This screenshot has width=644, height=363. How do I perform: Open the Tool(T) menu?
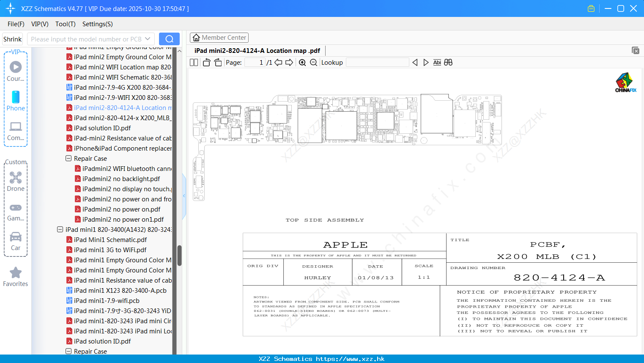click(66, 24)
